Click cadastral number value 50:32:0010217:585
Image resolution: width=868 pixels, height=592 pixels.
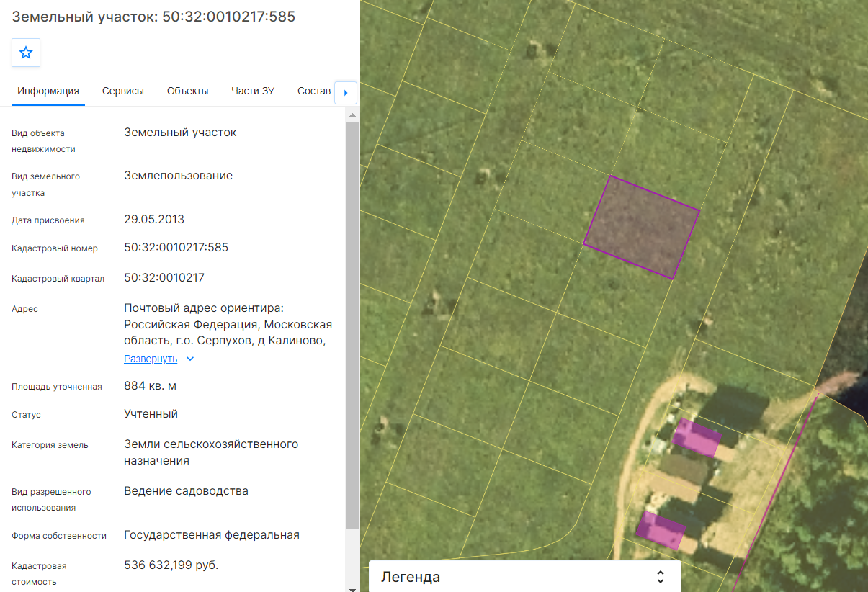pyautogui.click(x=176, y=248)
